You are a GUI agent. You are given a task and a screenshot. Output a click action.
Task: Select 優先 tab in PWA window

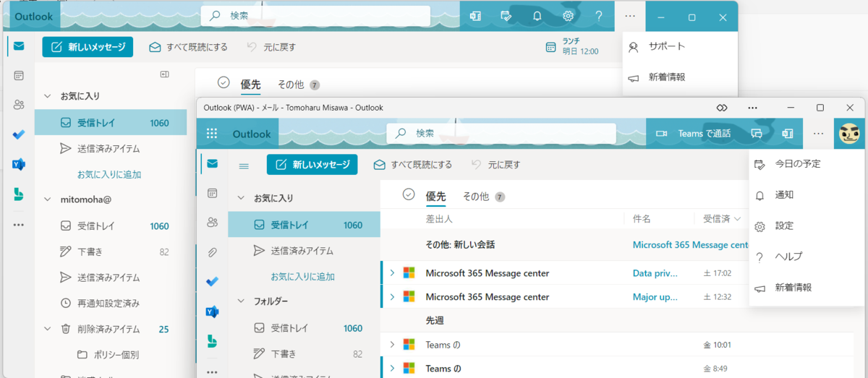[435, 197]
